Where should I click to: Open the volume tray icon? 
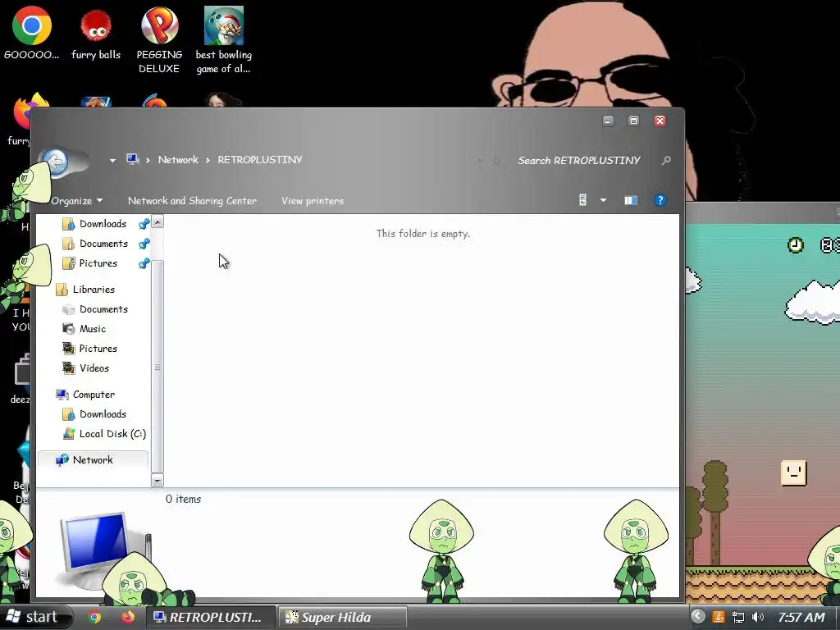coord(757,617)
